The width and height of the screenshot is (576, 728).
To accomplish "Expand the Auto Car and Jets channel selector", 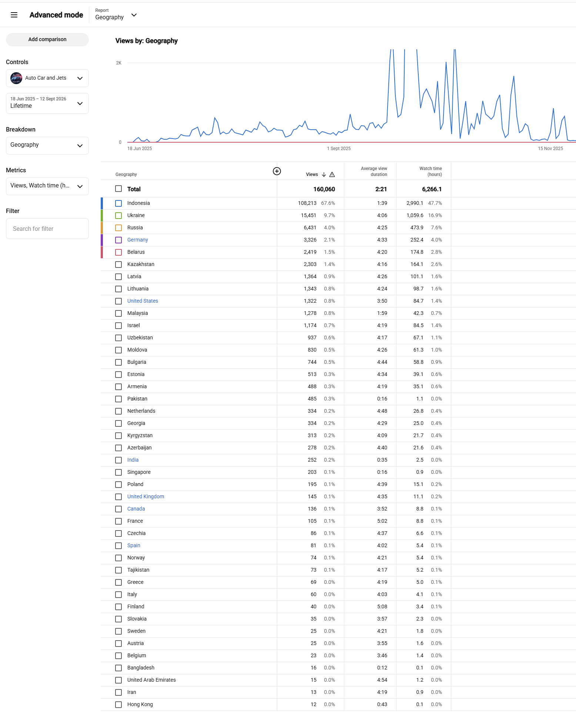I will click(x=47, y=78).
